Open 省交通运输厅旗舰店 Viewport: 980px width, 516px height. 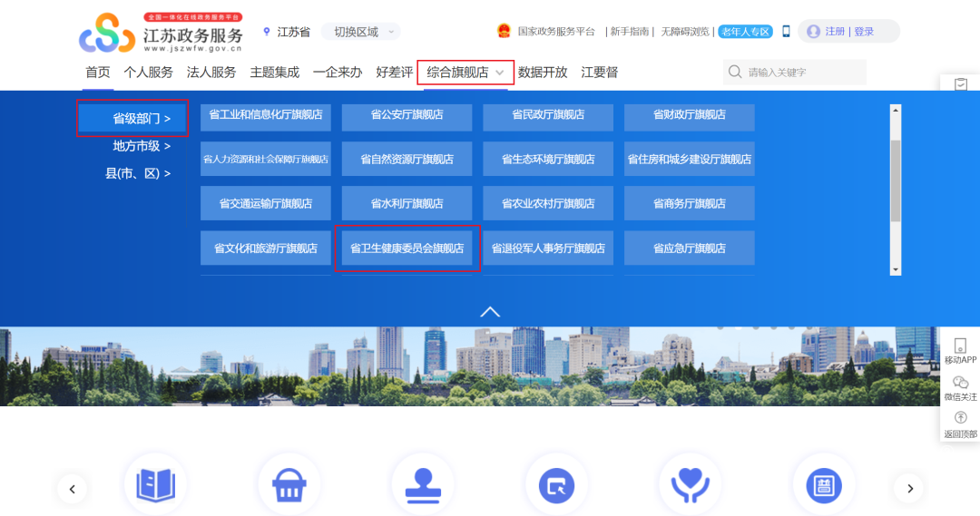tap(266, 203)
